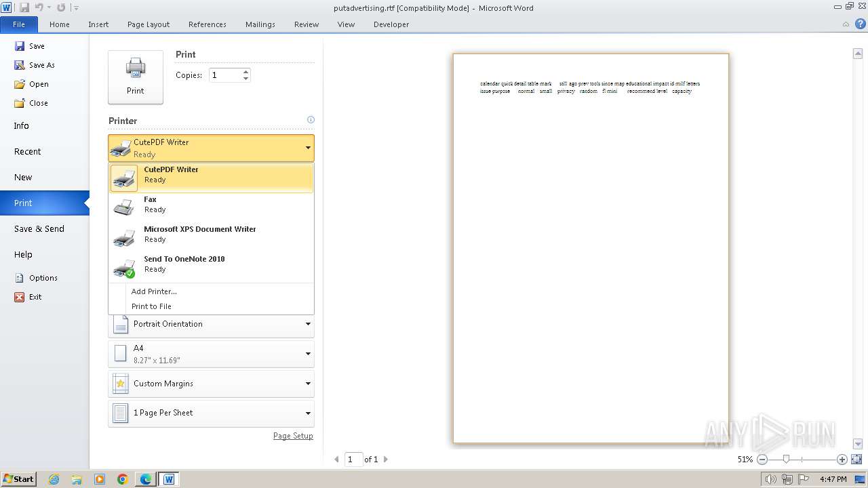Select CutePDF Writer in printer list
Screen dimensions: 868x488
click(x=212, y=178)
